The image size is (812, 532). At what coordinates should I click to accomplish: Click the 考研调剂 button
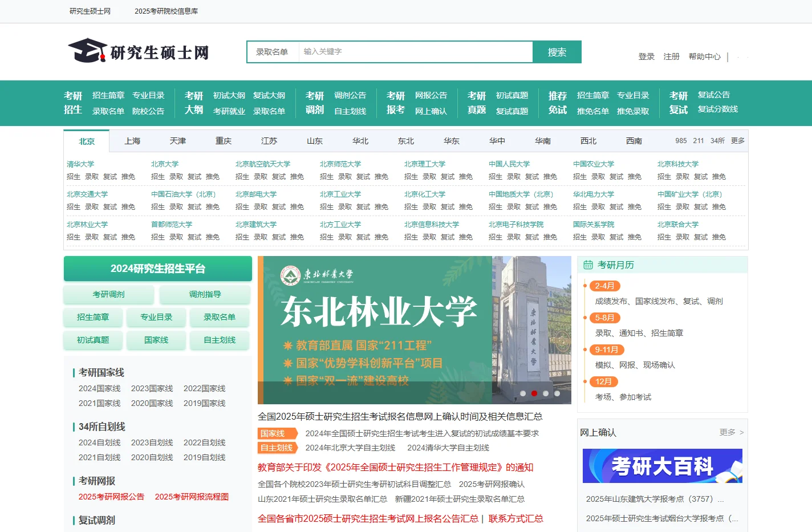[109, 294]
